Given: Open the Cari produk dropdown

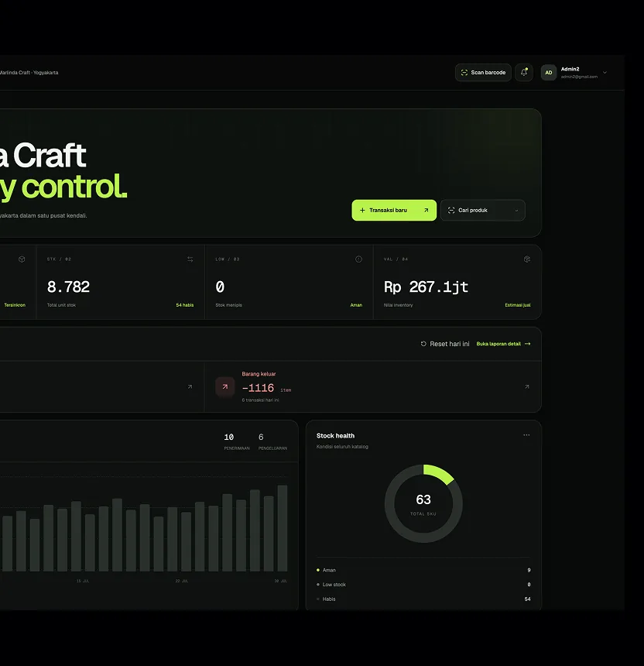Looking at the screenshot, I should click(x=483, y=210).
